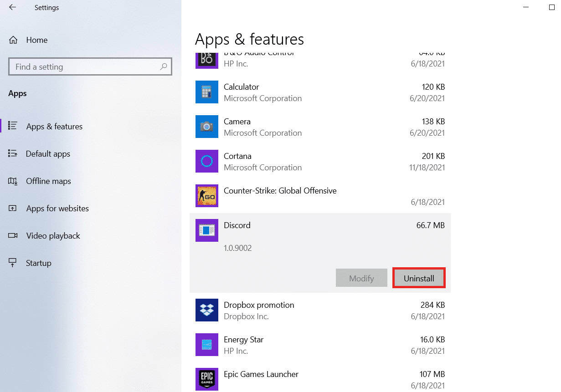Click the Calculator app icon

206,92
